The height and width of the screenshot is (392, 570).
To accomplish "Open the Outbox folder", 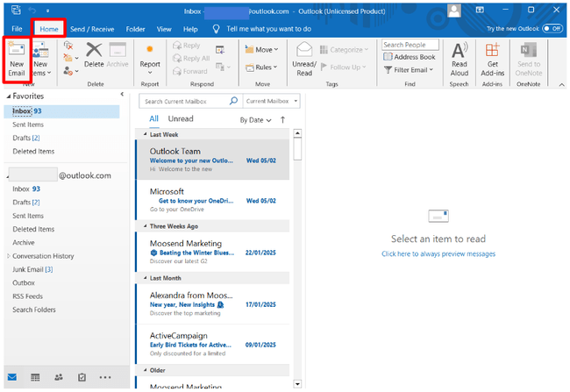I will [x=24, y=283].
